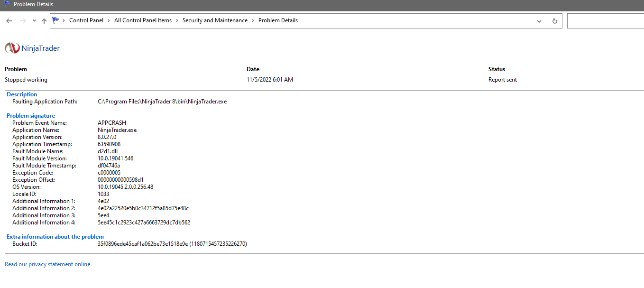The width and height of the screenshot is (644, 288).
Task: Click the flag icon in the title bar
Action: 7,4
